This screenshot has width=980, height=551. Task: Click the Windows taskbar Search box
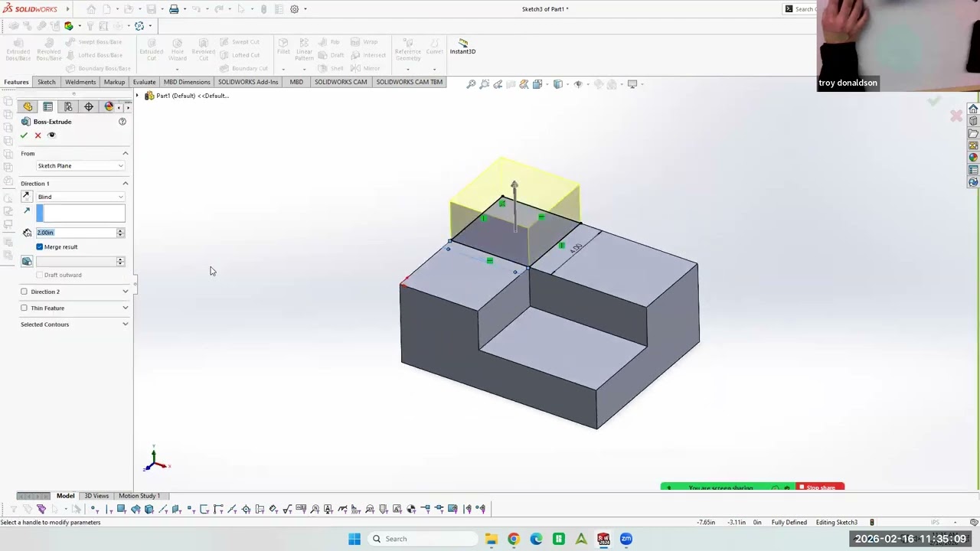click(421, 539)
